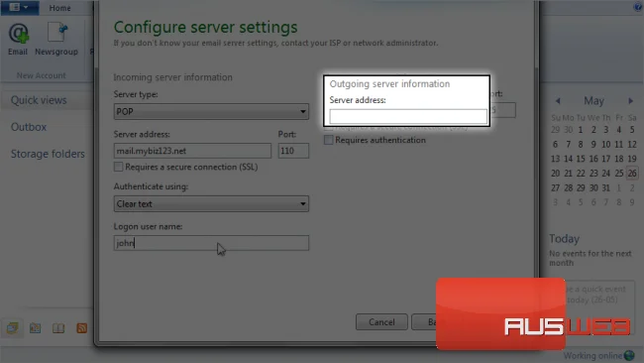Click the incoming Port field showing 110

(293, 151)
